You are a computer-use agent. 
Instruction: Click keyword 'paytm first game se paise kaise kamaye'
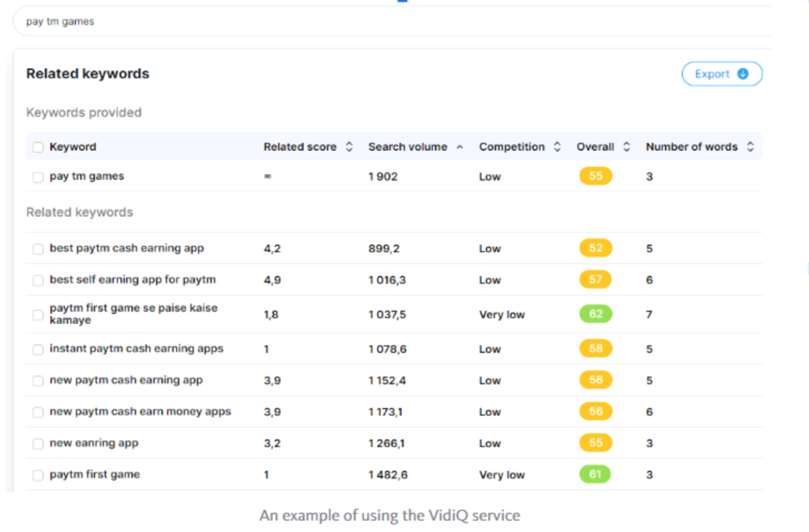point(133,314)
